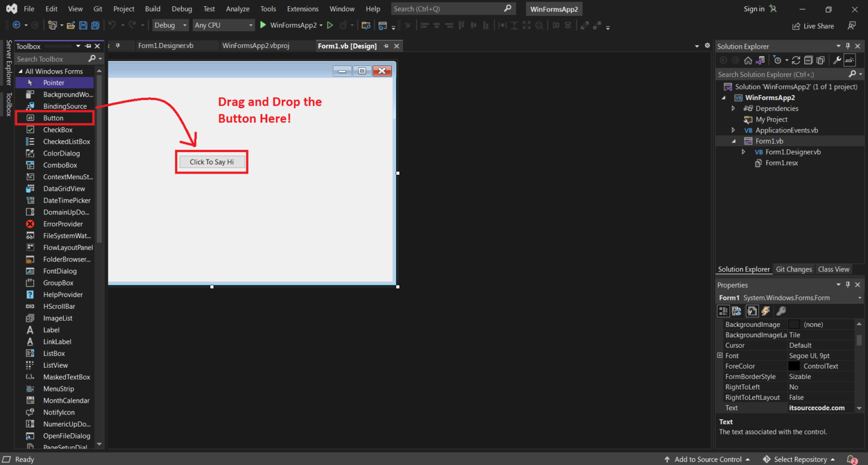
Task: Click the green Start debugging play icon
Action: click(263, 25)
